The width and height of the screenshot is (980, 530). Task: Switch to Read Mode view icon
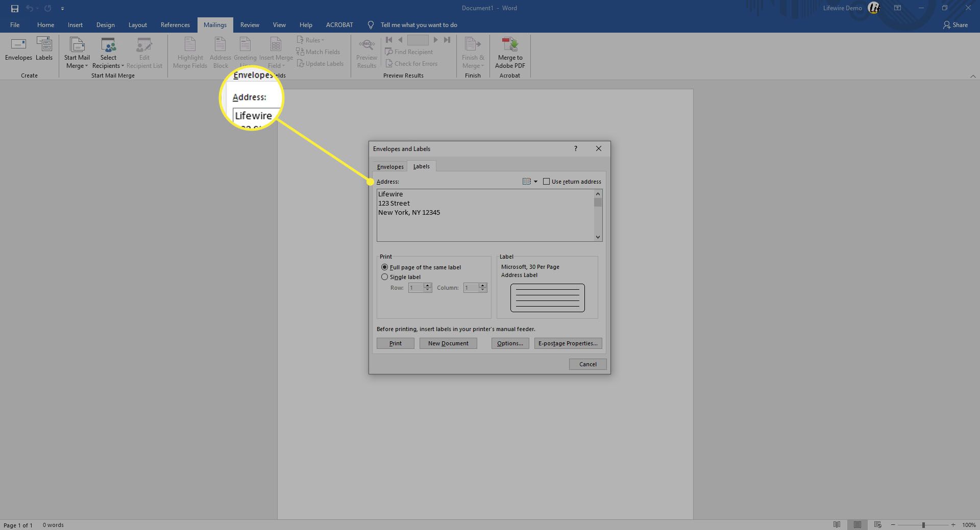tap(837, 524)
